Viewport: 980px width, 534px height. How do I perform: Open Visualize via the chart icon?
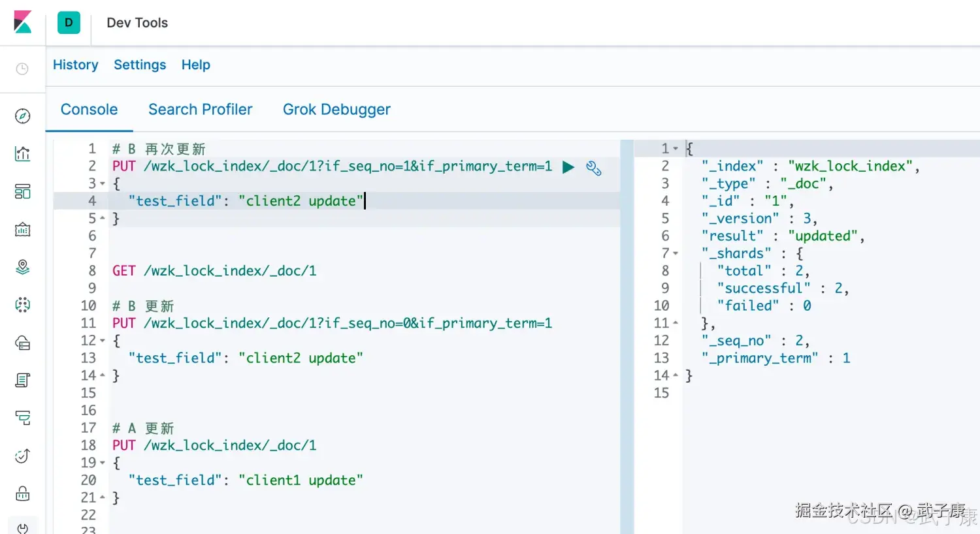point(22,153)
